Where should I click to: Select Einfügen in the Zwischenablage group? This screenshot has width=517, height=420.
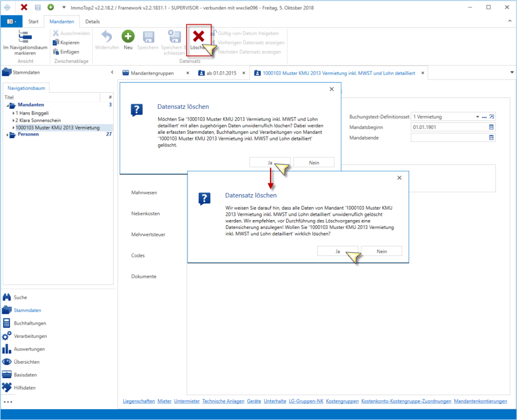click(66, 52)
